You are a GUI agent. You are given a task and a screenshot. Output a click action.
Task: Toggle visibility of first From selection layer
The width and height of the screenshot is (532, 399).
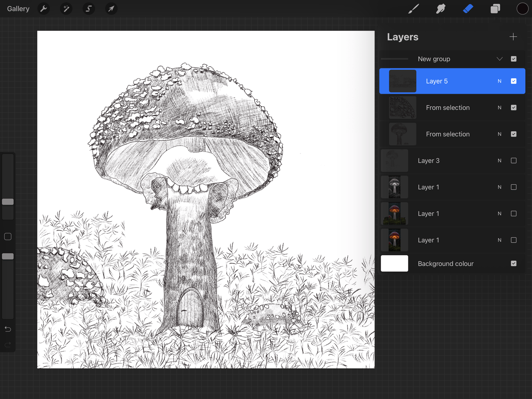514,108
